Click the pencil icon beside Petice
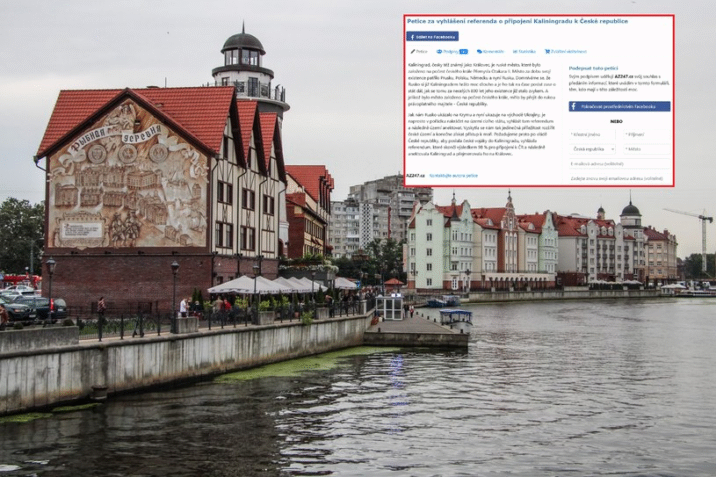 point(412,51)
